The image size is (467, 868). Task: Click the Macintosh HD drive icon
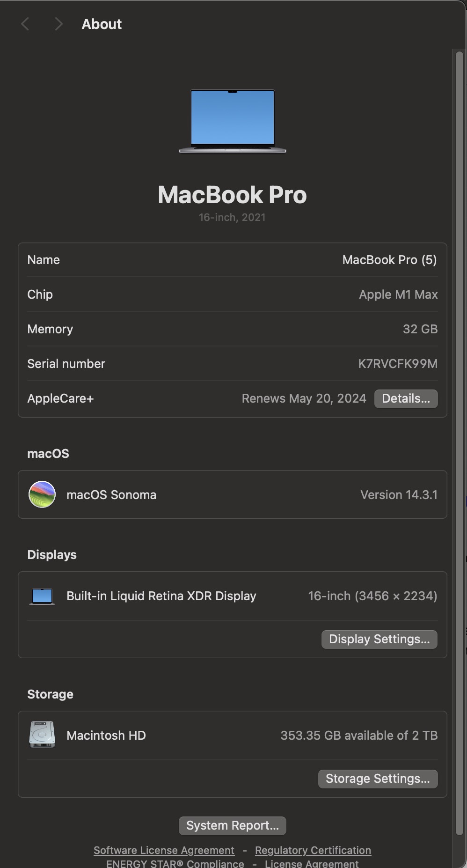[42, 735]
